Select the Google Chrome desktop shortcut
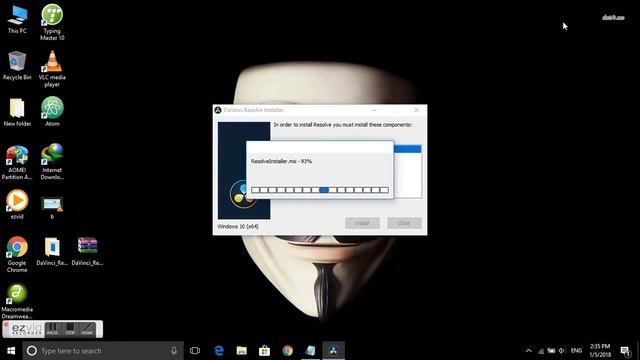Screen dimensions: 640x360 coord(17,254)
